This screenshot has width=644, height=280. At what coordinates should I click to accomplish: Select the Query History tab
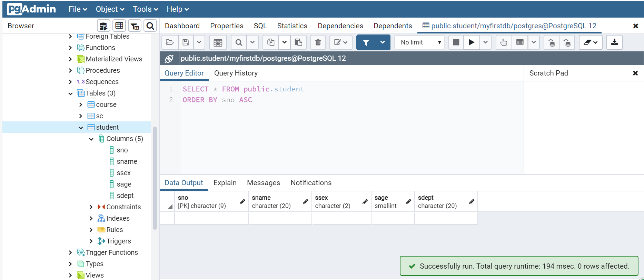tap(236, 73)
